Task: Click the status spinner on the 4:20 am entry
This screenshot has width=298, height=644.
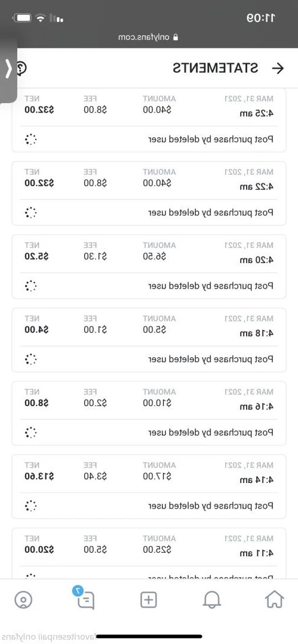Action: [x=31, y=286]
